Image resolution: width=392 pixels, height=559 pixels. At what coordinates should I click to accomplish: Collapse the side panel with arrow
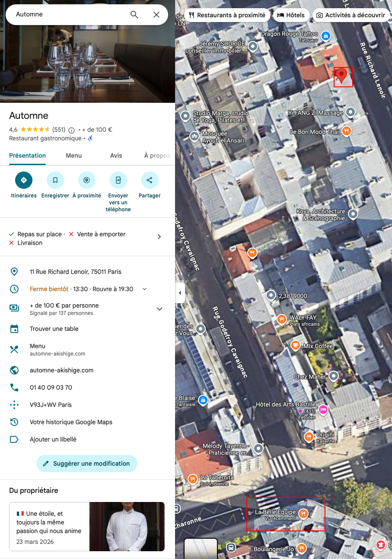point(180,293)
